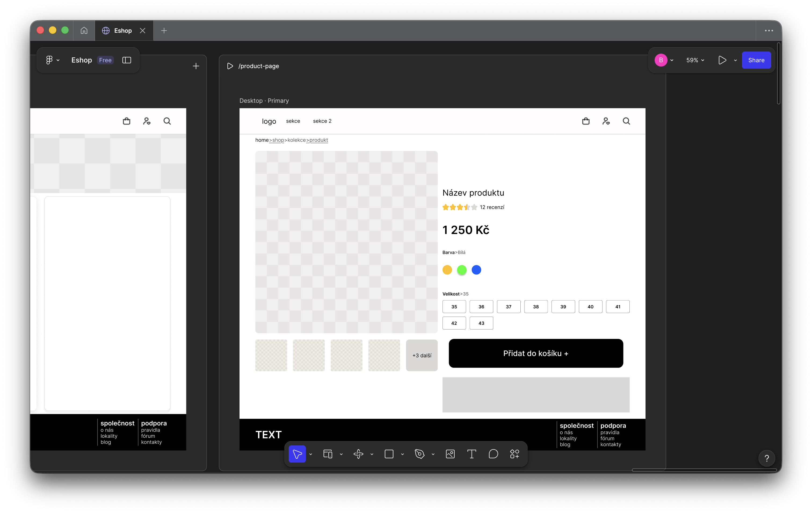Select the Move tool in bottom toolbar
The width and height of the screenshot is (812, 513).
(297, 454)
